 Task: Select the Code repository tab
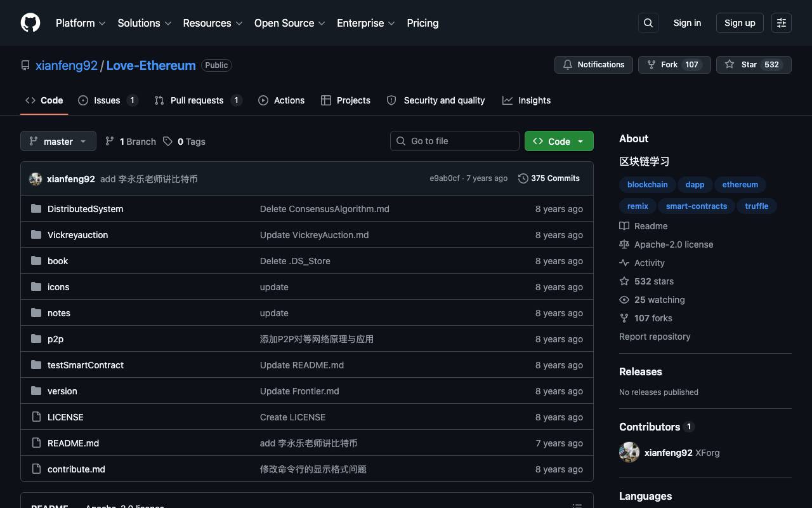[44, 100]
